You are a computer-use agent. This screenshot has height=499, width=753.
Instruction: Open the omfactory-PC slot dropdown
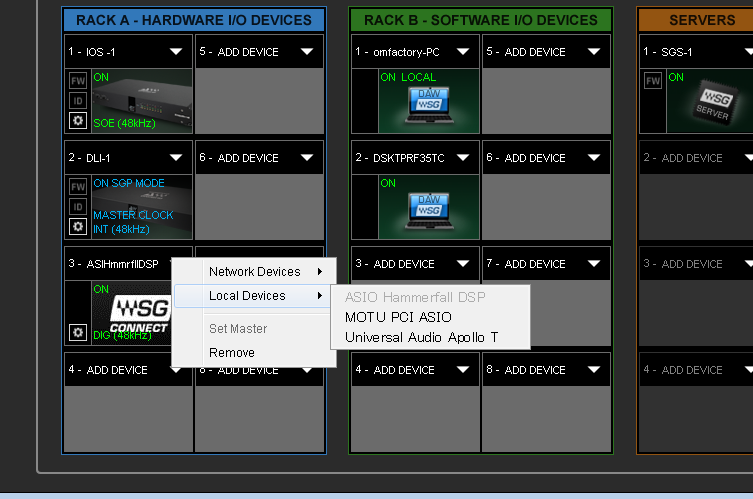coord(463,51)
